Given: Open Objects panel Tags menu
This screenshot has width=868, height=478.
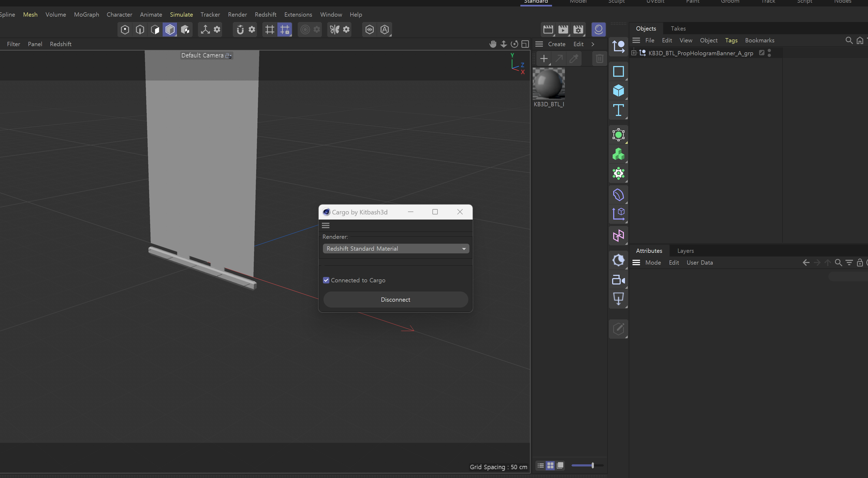Looking at the screenshot, I should pyautogui.click(x=731, y=41).
